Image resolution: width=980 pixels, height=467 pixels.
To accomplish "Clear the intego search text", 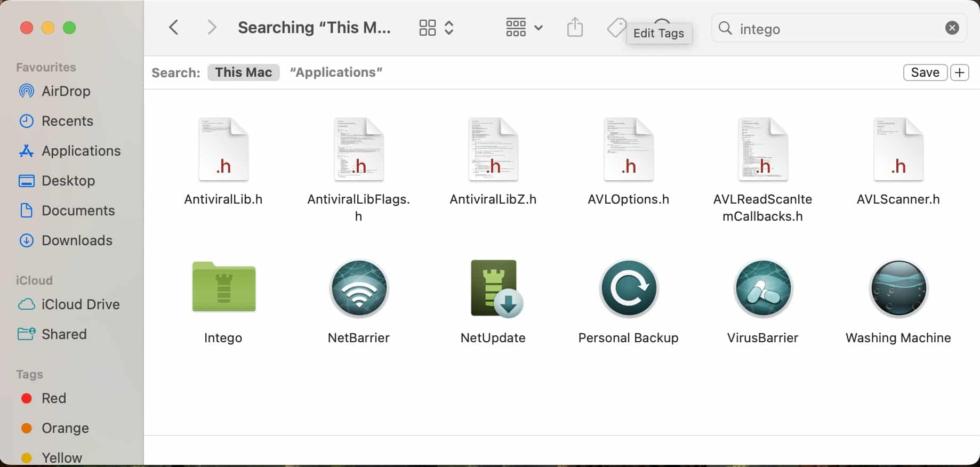I will (x=952, y=28).
